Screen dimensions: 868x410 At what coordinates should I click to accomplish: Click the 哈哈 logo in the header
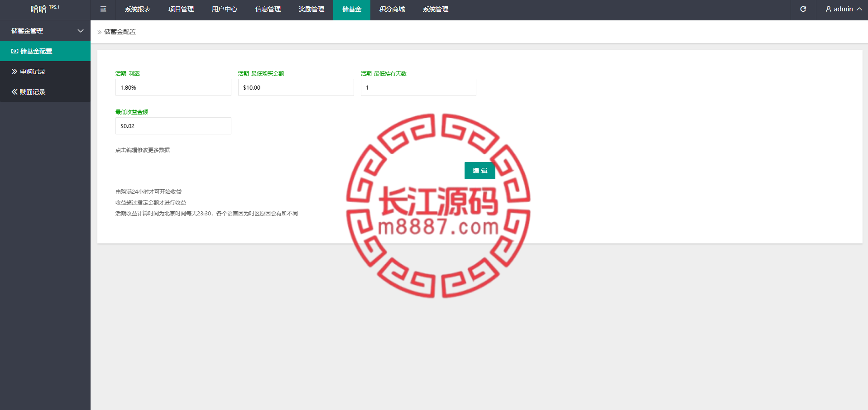[x=38, y=9]
